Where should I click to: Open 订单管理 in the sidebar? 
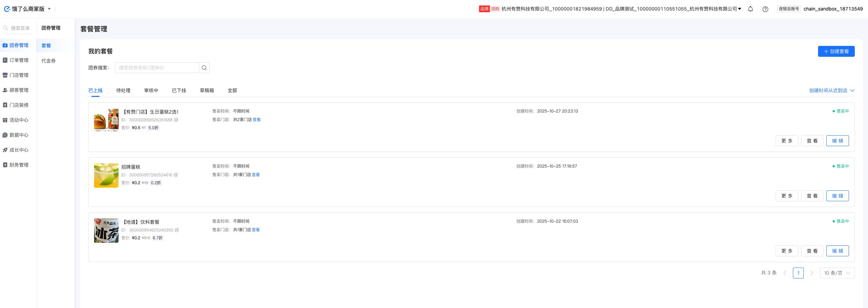point(19,60)
